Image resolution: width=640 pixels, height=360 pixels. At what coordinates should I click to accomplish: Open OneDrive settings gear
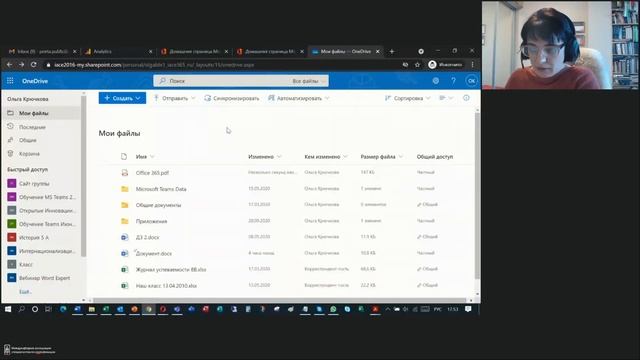436,81
